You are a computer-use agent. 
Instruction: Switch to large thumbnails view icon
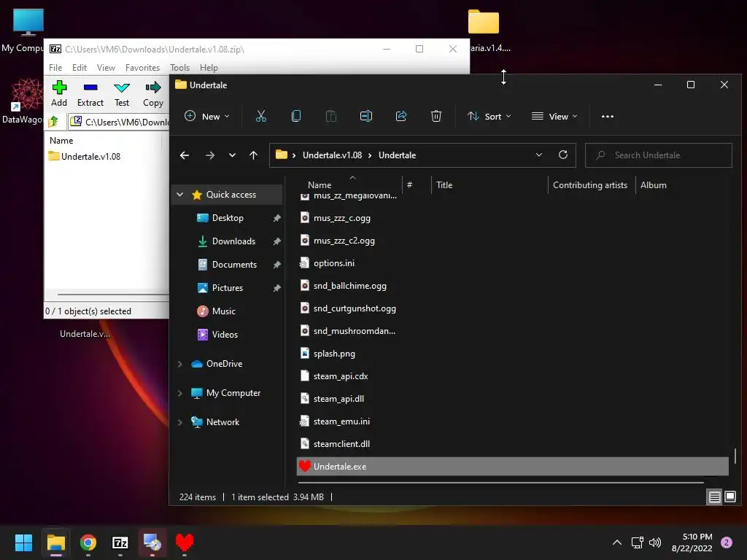[x=729, y=497]
